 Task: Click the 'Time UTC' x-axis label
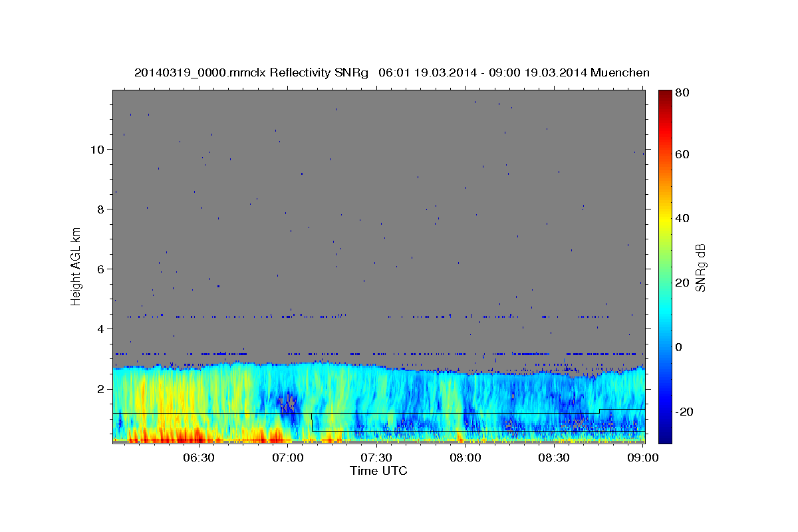[378, 471]
